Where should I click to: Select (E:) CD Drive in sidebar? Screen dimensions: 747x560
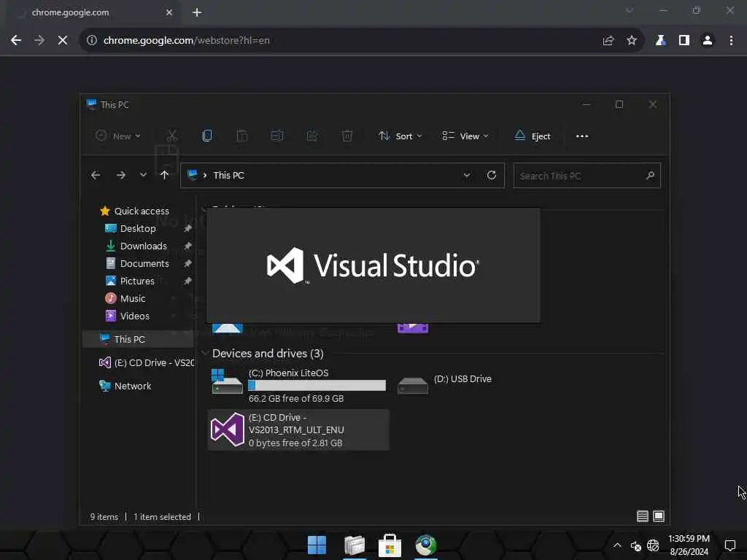coord(146,363)
